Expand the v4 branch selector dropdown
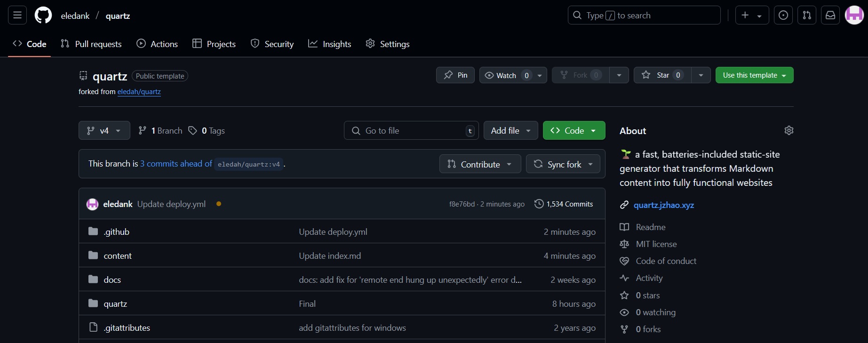This screenshot has width=868, height=343. (x=104, y=131)
